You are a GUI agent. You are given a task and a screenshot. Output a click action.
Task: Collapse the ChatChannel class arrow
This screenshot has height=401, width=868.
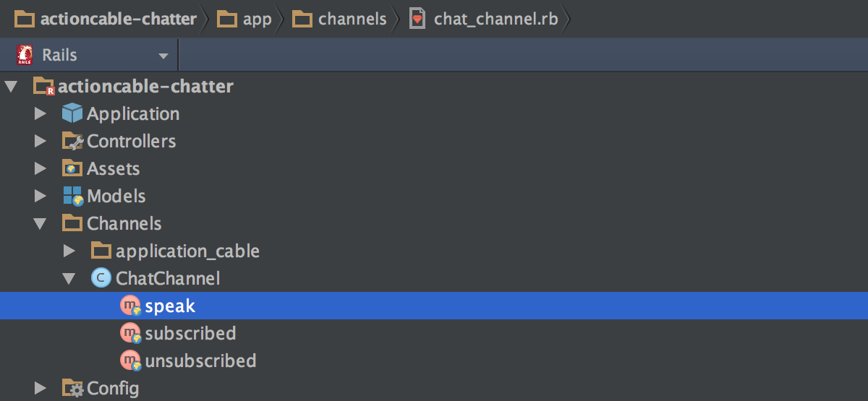[x=69, y=279]
